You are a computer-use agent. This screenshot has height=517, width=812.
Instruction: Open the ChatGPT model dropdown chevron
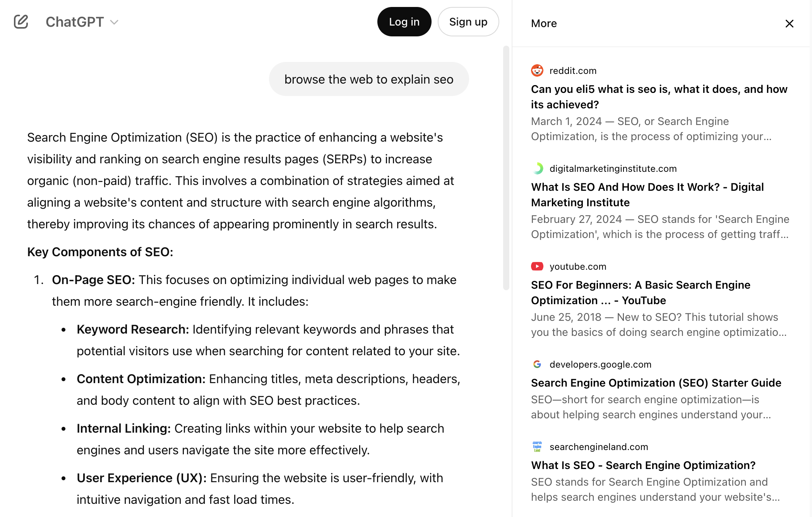[114, 22]
